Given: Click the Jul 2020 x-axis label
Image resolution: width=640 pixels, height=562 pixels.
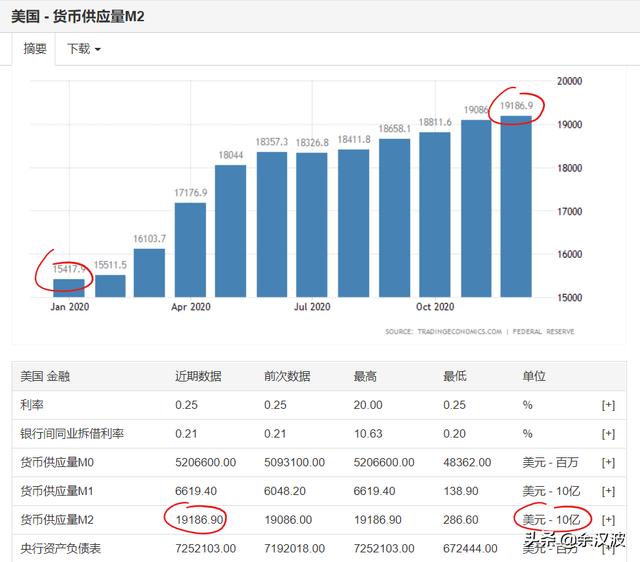Looking at the screenshot, I should point(312,307).
